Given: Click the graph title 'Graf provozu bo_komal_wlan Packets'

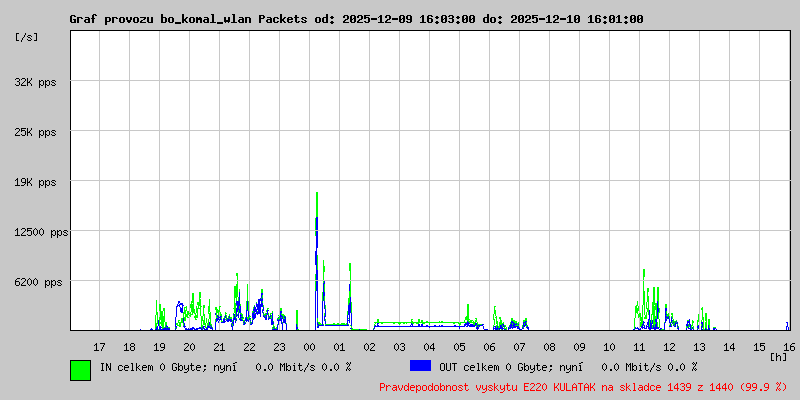Looking at the screenshot, I should [x=188, y=19].
